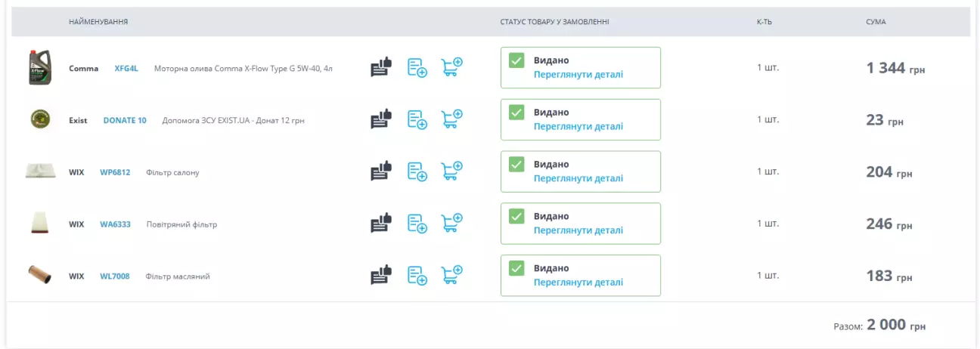Add WIX WL7008 to cart
980x349 pixels.
click(452, 276)
